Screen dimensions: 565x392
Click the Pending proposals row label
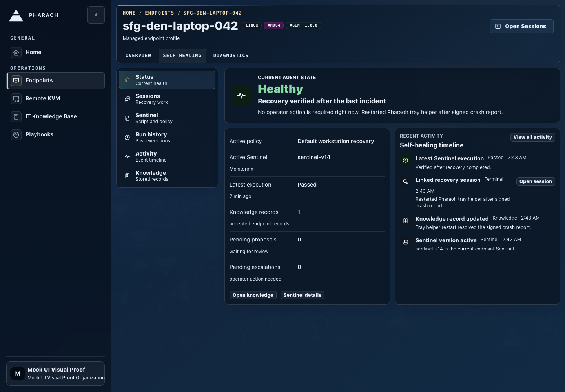pyautogui.click(x=253, y=240)
